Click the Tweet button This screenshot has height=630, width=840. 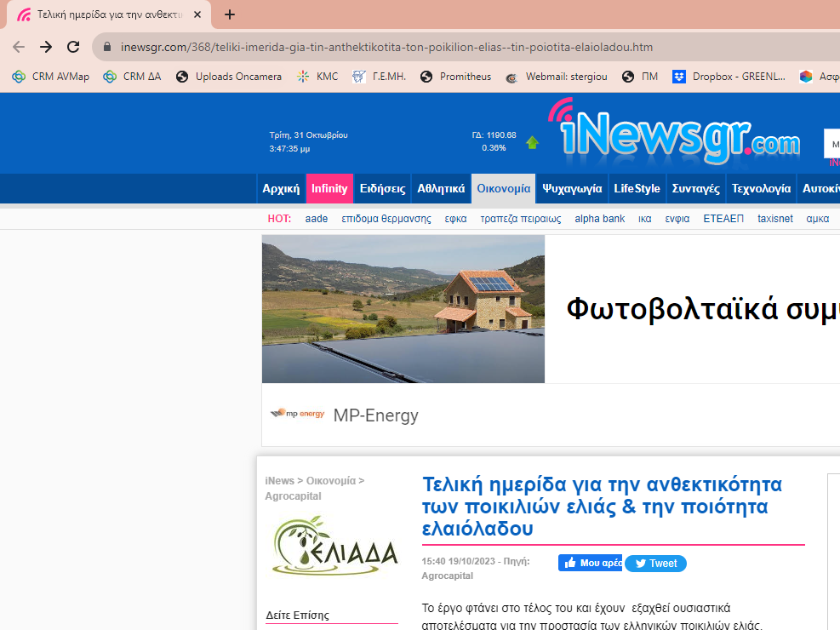[x=655, y=564]
